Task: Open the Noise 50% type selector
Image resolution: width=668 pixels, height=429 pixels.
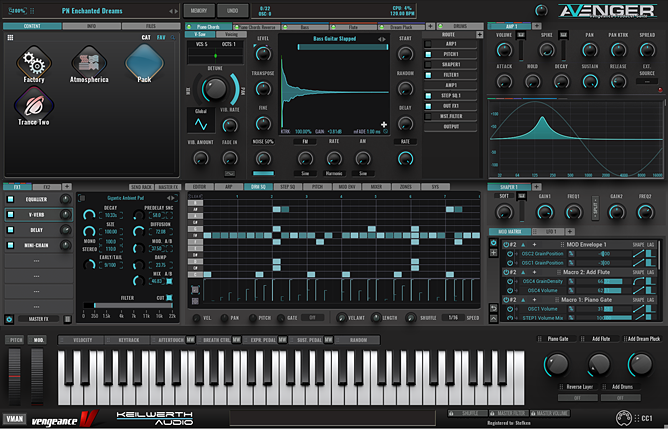Action: pyautogui.click(x=263, y=142)
